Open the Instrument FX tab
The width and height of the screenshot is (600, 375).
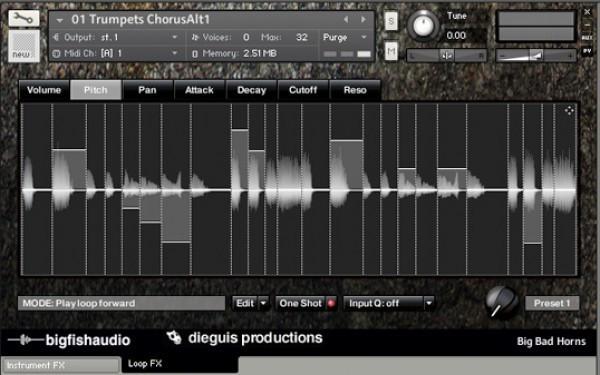click(x=60, y=365)
